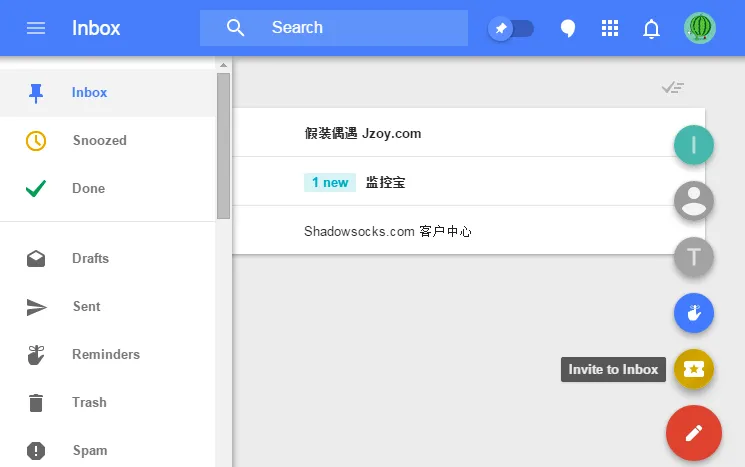Mark all as done sweep icon
The image size is (745, 467).
pos(673,88)
